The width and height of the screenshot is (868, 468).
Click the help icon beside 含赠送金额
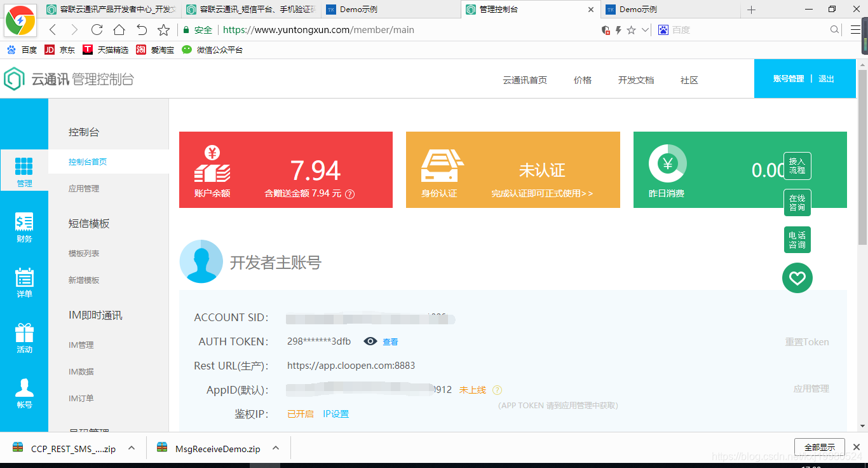click(x=349, y=194)
